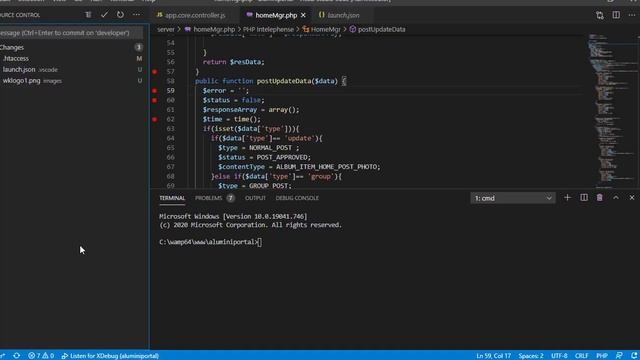Click the PHP Intelephense breadcrumb

tap(268, 29)
